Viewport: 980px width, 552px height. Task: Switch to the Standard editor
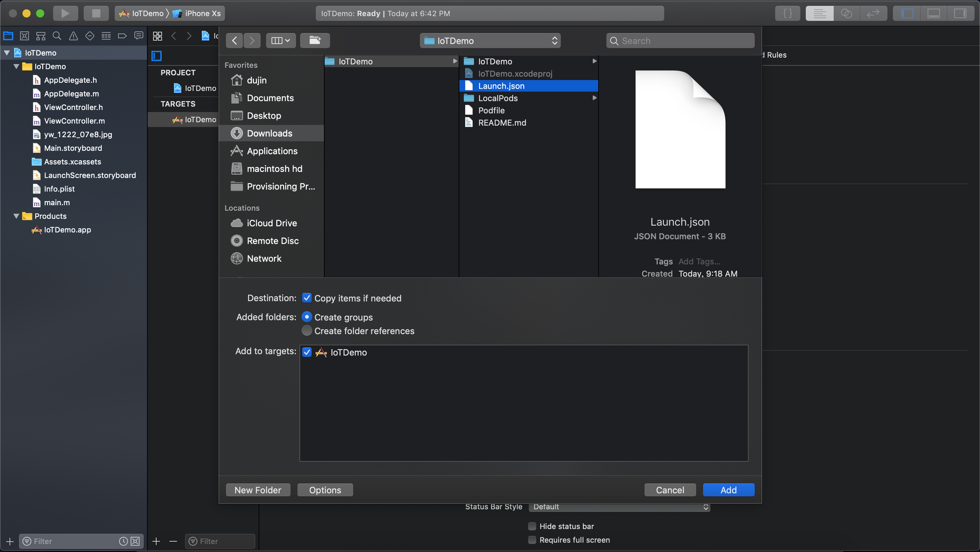(x=819, y=13)
